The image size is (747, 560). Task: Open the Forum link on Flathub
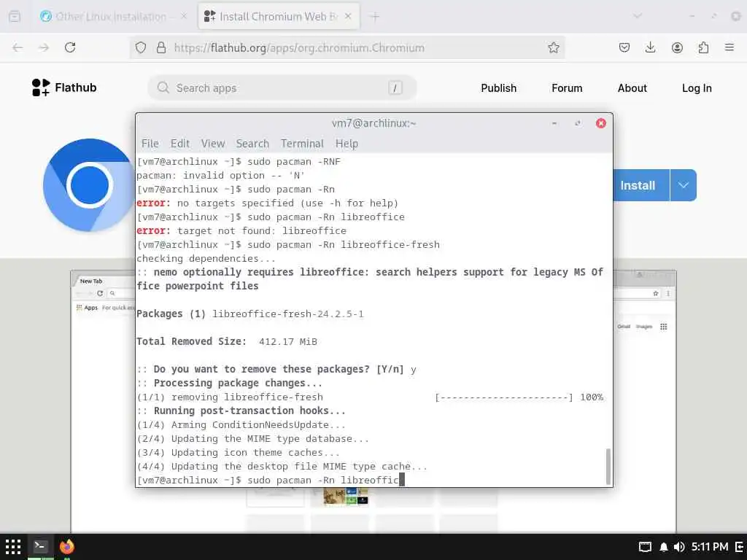click(x=567, y=88)
